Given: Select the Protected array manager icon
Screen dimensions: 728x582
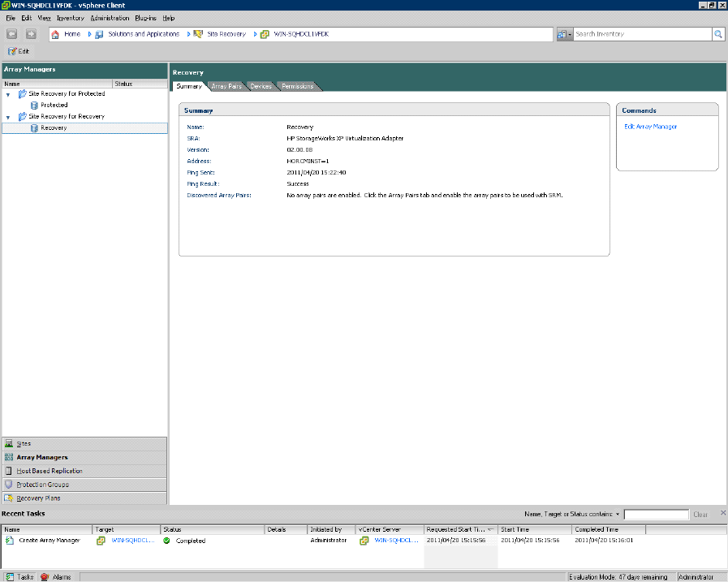Looking at the screenshot, I should [x=35, y=106].
